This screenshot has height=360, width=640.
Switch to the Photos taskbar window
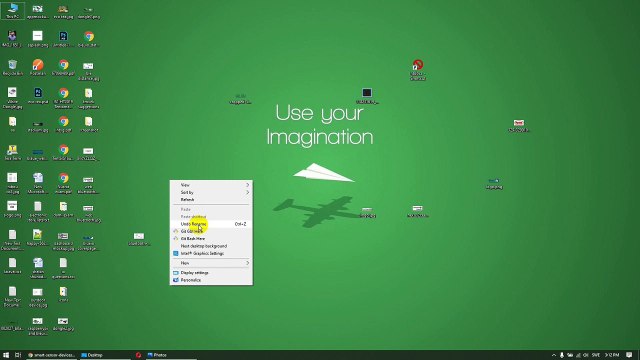pyautogui.click(x=171, y=355)
